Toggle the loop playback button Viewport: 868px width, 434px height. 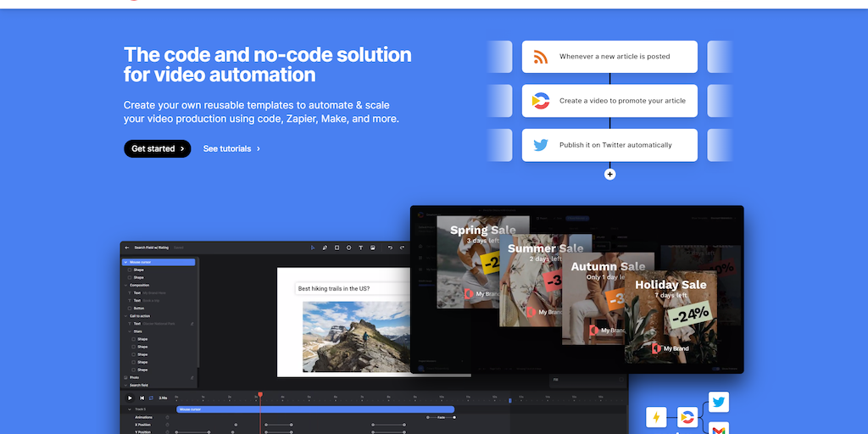pyautogui.click(x=151, y=398)
